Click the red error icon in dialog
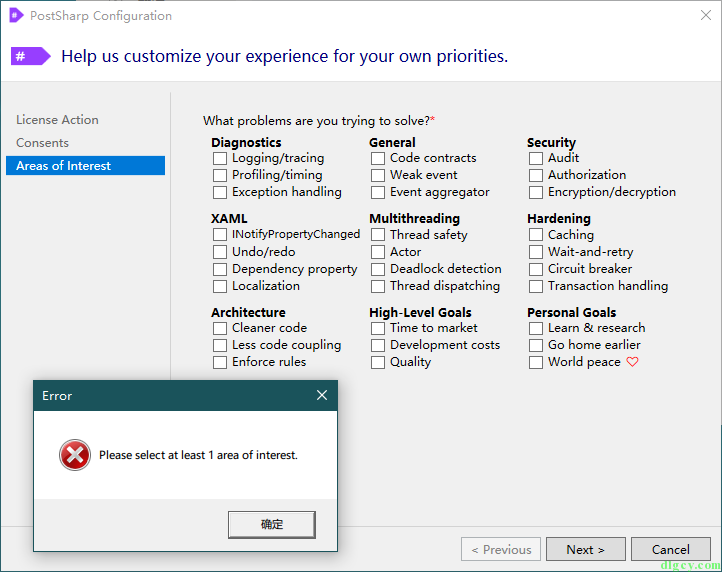This screenshot has height=572, width=722. (75, 455)
